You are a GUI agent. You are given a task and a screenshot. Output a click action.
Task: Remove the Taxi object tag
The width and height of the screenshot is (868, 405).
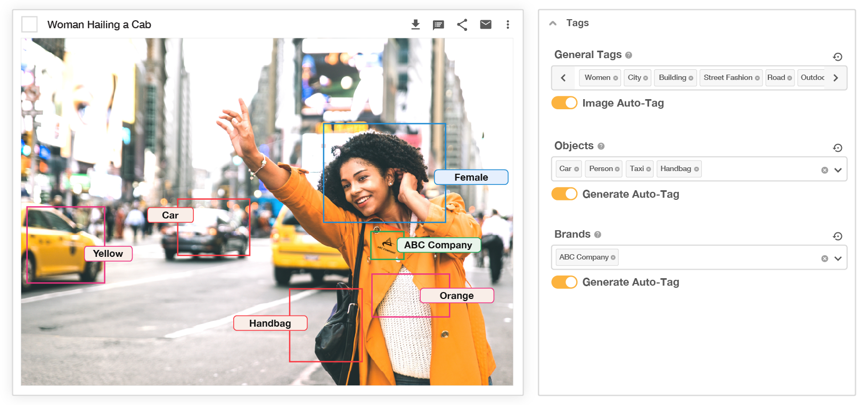point(649,169)
